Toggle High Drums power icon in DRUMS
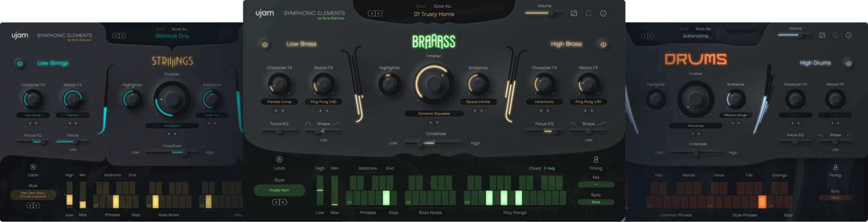Screen dimensions: 868x222 (x=849, y=63)
